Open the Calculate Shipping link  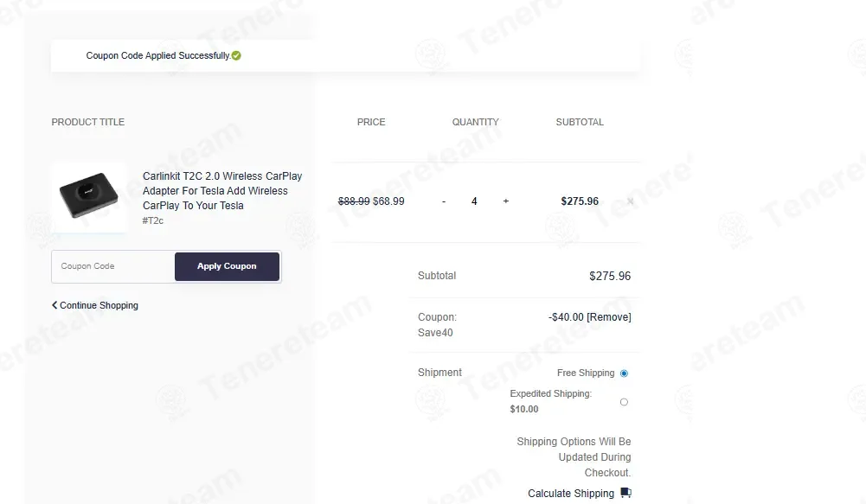pos(570,493)
